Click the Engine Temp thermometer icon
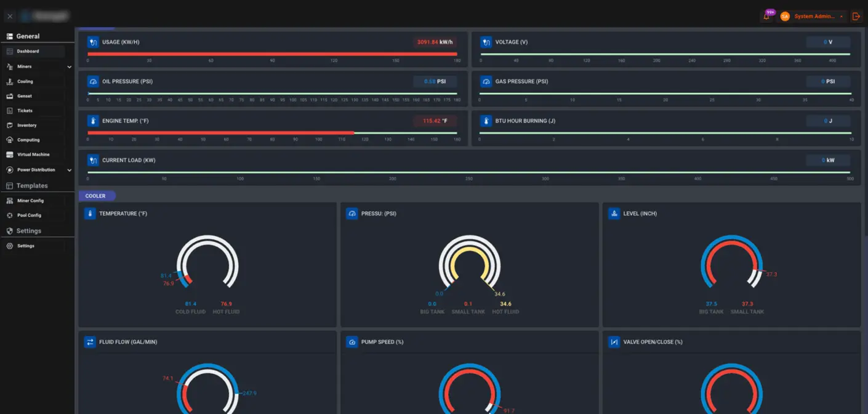The height and width of the screenshot is (414, 868). click(x=93, y=121)
